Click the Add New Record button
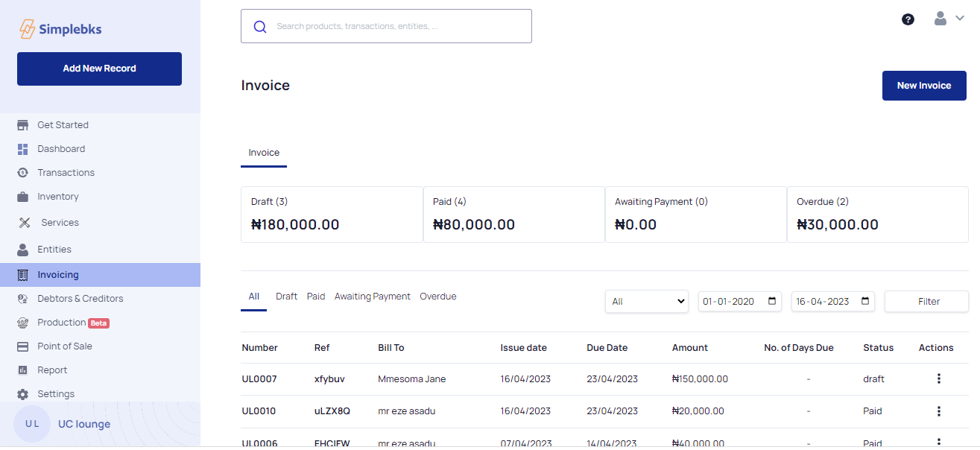Image resolution: width=980 pixels, height=450 pixels. click(99, 69)
